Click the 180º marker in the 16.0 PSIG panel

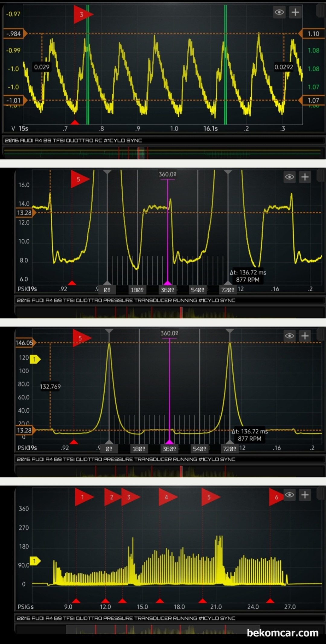point(137,290)
